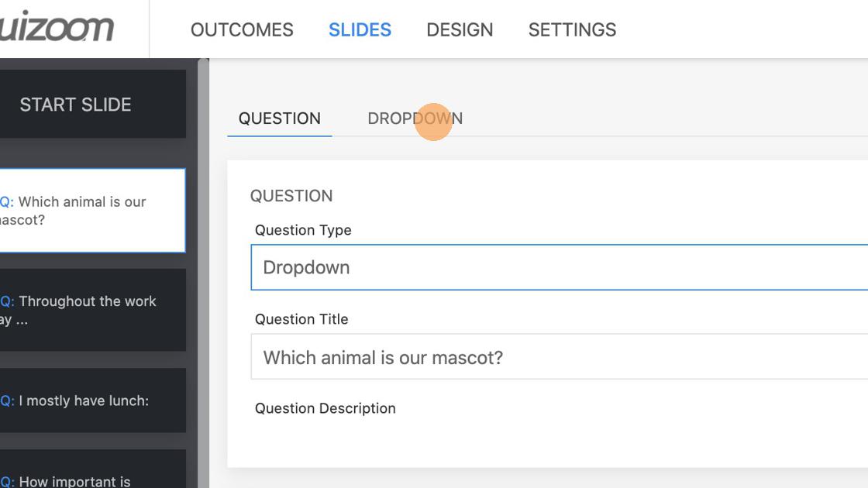Open the DESIGN section
Image resolution: width=868 pixels, height=488 pixels.
[460, 30]
